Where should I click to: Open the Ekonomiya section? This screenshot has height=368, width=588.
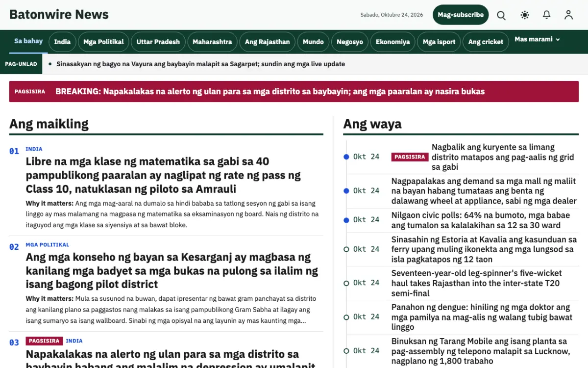(393, 42)
